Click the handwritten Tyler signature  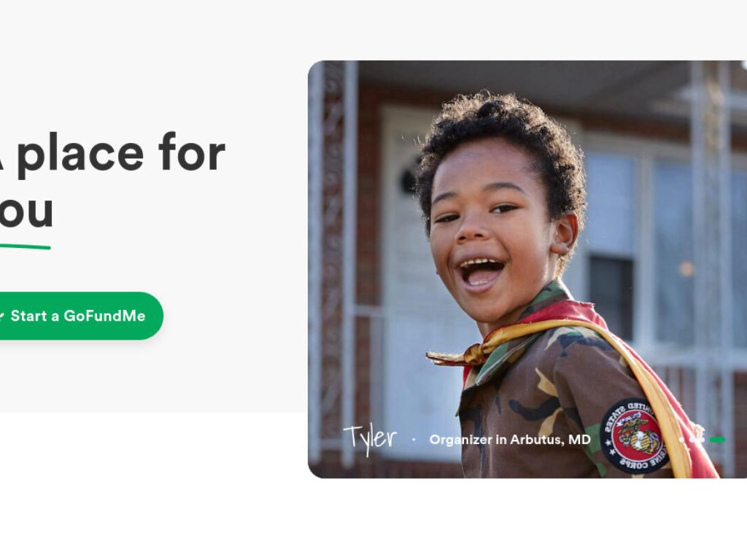(x=370, y=439)
